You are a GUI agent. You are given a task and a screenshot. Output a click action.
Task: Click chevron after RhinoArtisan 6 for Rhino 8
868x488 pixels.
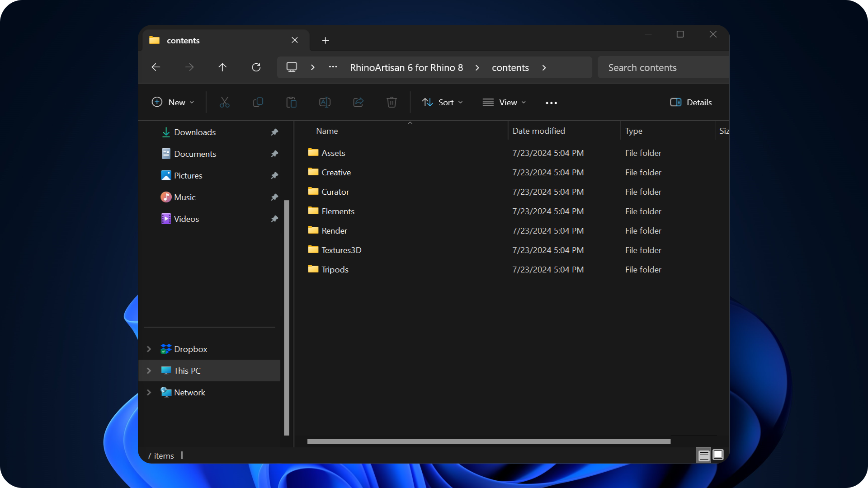click(477, 68)
